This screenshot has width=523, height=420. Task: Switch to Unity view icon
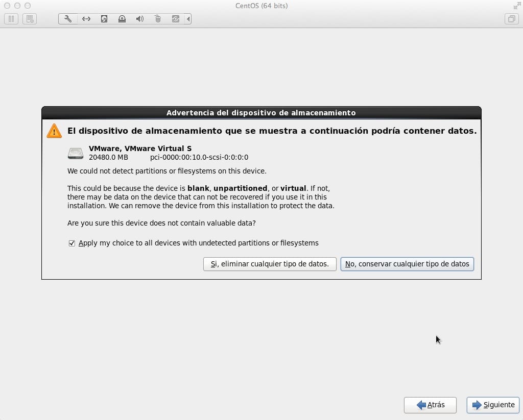coord(511,19)
